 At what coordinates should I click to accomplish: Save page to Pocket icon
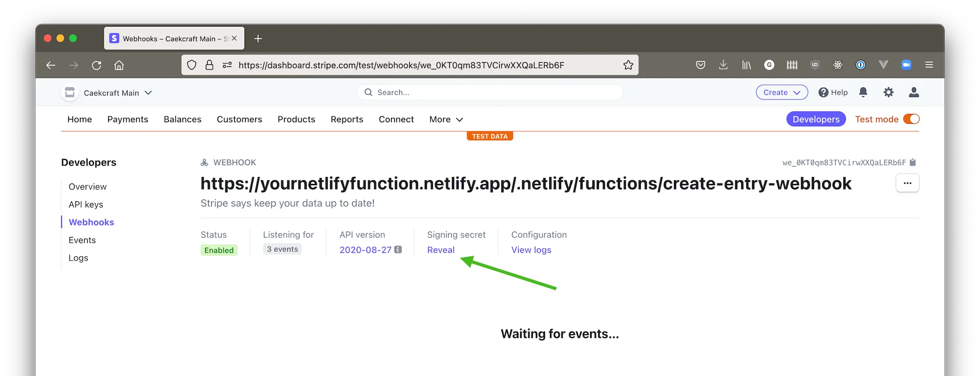click(x=701, y=65)
